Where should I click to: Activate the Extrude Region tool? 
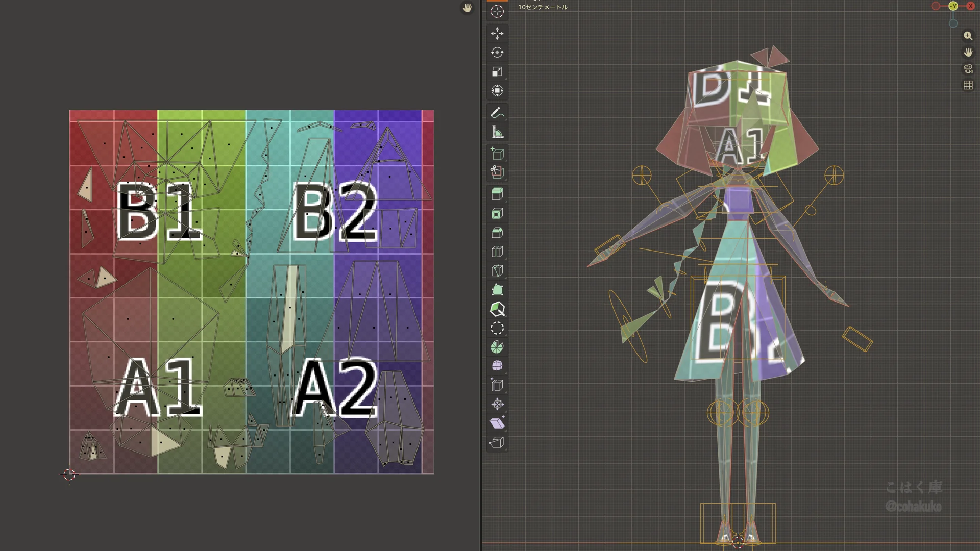(497, 194)
